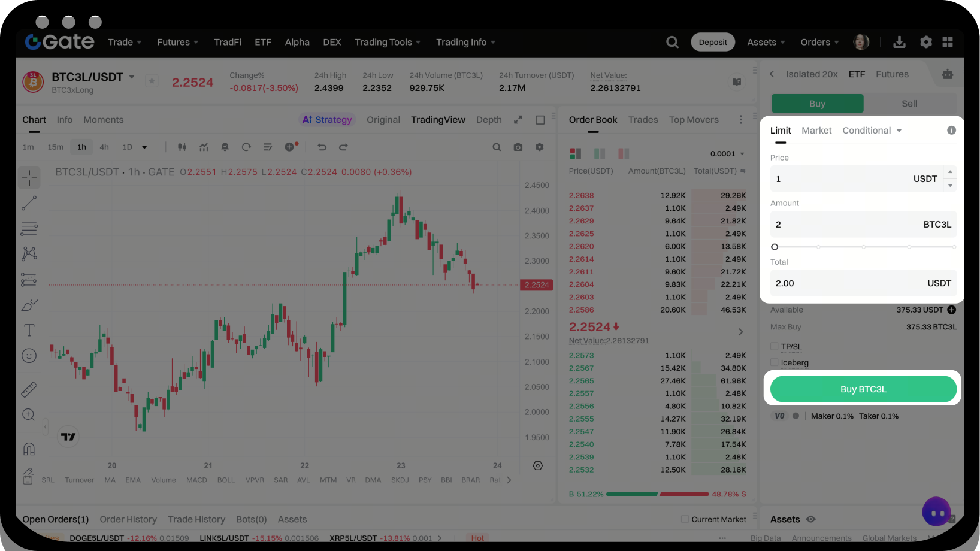Select the text annotation tool
The height and width of the screenshot is (551, 980).
coord(29,330)
